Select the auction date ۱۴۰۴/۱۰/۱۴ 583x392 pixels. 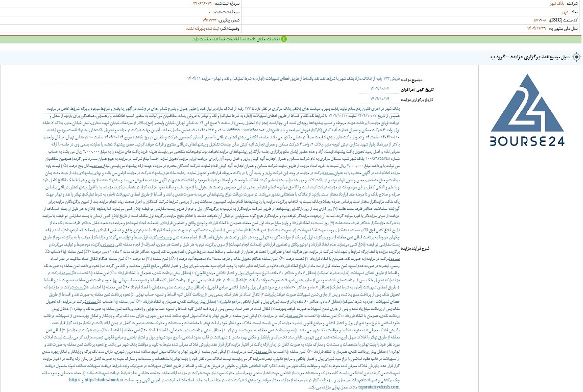(379, 99)
